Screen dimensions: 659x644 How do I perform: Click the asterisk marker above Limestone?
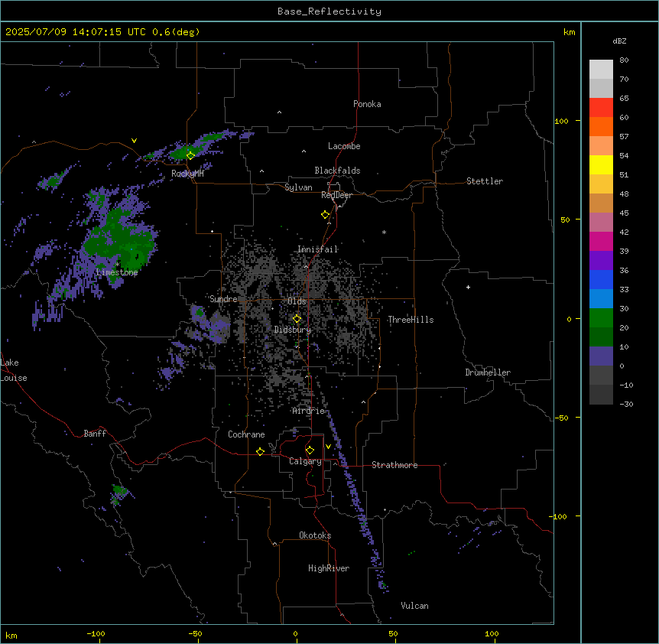[117, 265]
